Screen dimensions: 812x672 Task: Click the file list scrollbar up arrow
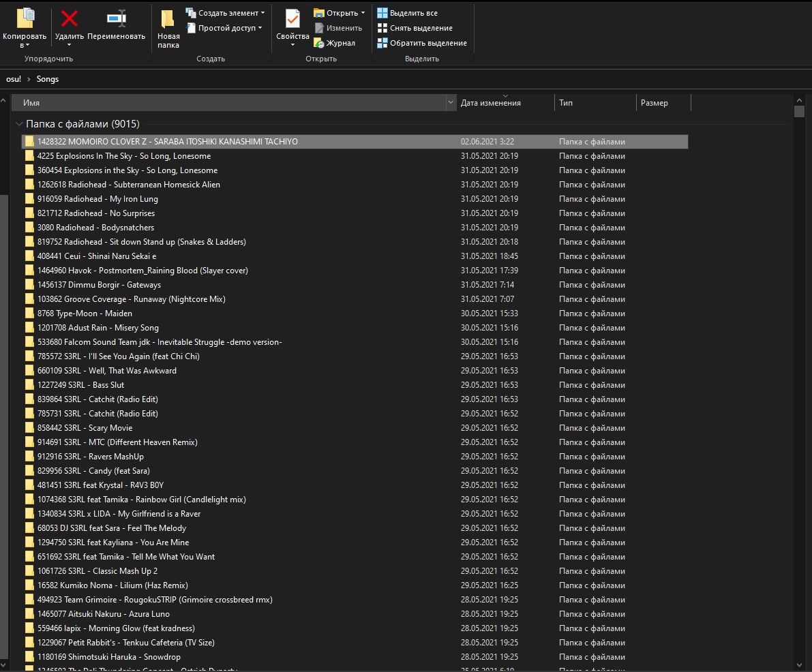click(799, 100)
